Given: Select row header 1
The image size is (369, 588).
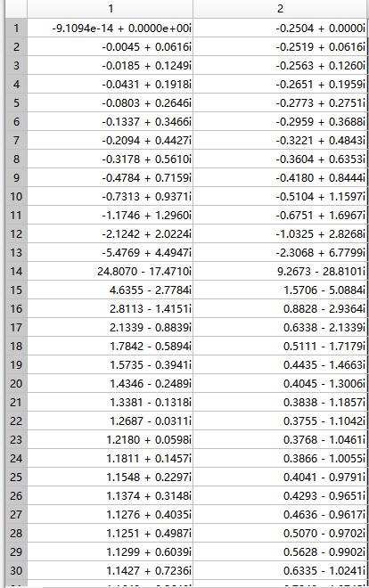Looking at the screenshot, I should pos(16,28).
